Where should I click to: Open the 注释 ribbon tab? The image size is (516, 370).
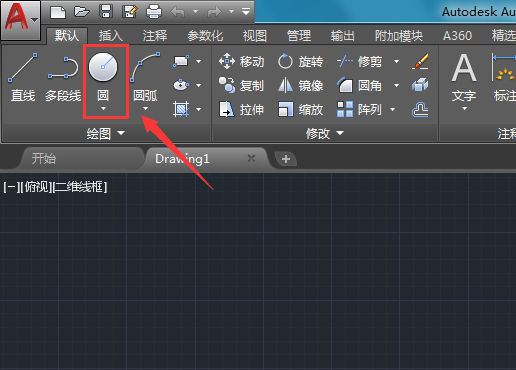tap(155, 35)
